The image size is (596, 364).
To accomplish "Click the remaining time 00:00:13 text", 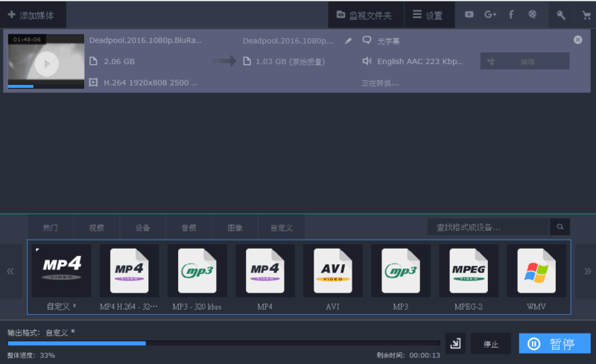I will 408,355.
